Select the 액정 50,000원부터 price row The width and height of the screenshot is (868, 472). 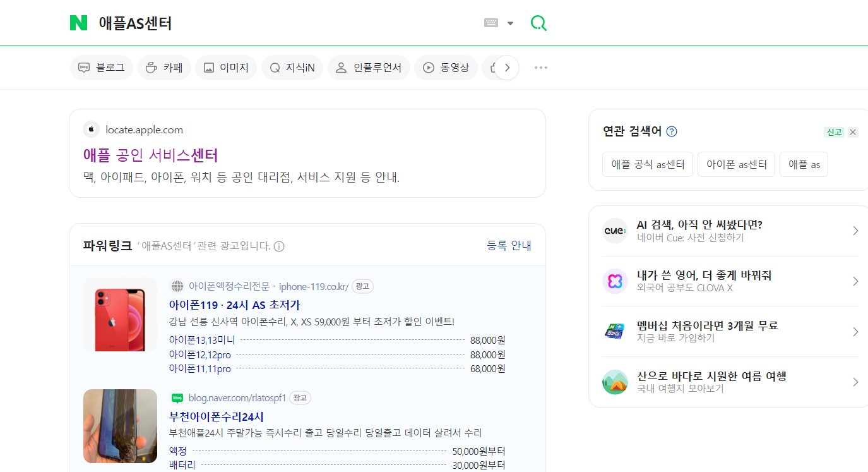click(337, 451)
